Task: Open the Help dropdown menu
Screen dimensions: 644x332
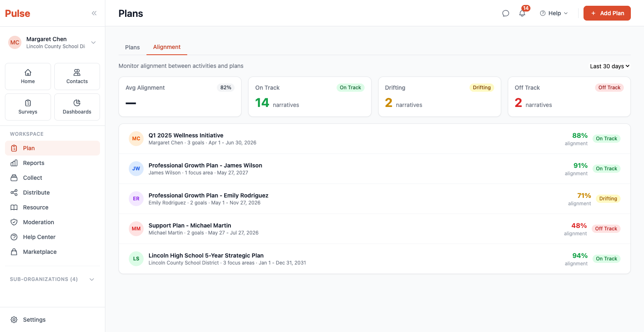Action: (554, 13)
